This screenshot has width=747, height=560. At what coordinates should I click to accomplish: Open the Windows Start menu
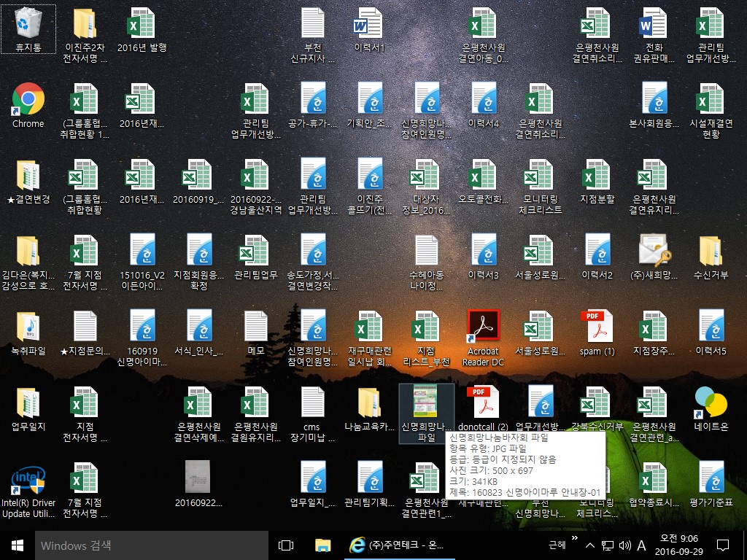point(18,545)
